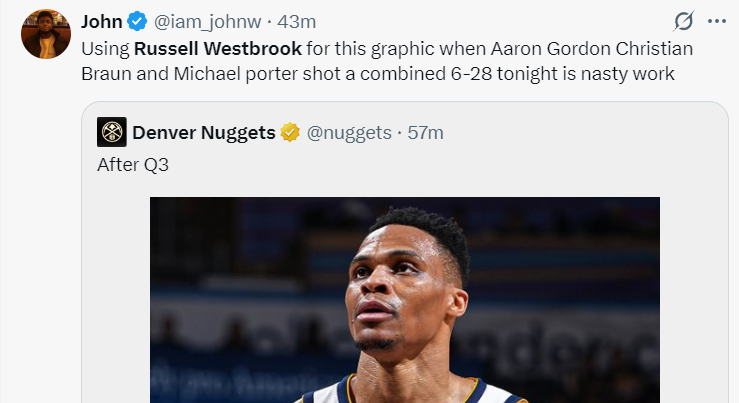The image size is (739, 403).
Task: Click the blue verified badge beside John
Action: click(136, 22)
